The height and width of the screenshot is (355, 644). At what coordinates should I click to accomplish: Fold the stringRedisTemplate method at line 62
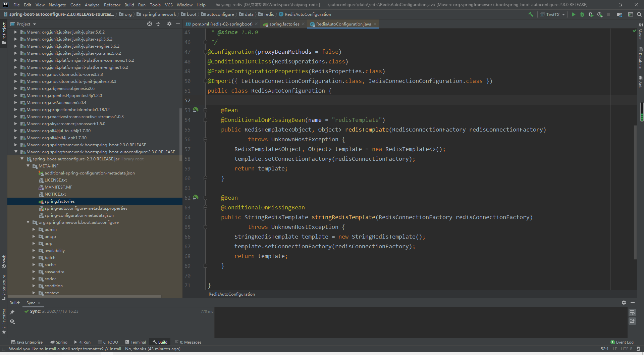click(x=205, y=198)
